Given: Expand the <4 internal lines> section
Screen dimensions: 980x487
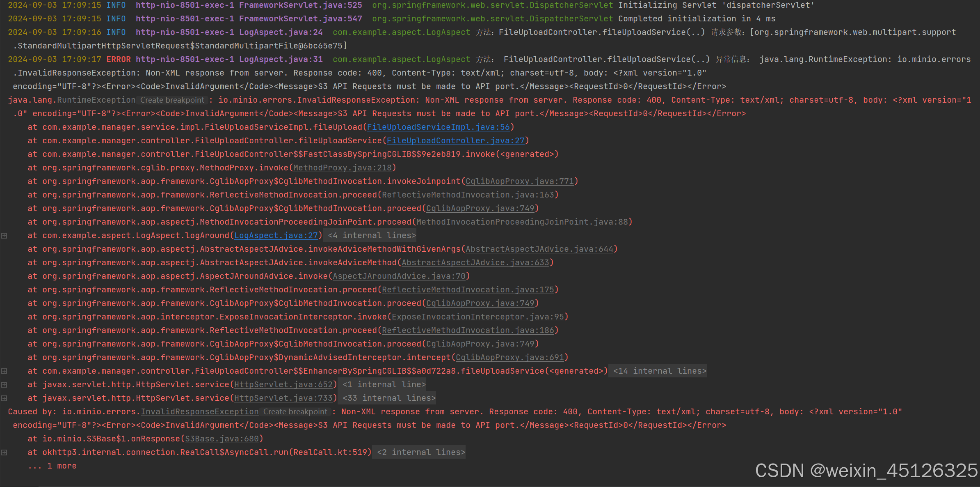Looking at the screenshot, I should pos(370,235).
